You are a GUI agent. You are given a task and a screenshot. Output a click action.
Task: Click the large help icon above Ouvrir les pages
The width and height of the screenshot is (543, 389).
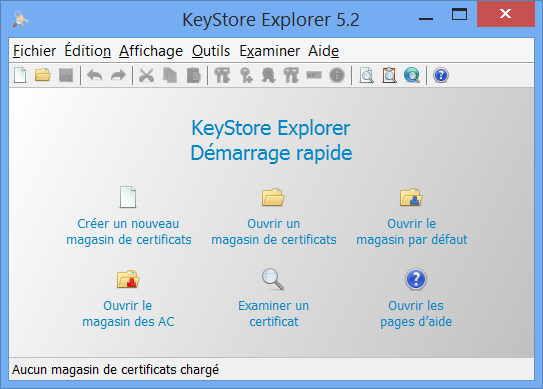point(416,279)
